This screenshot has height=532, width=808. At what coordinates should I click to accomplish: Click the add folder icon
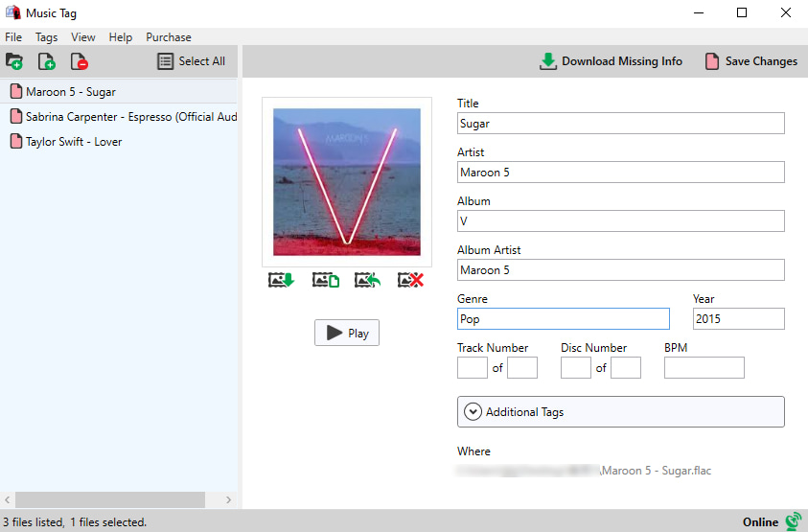(x=14, y=61)
